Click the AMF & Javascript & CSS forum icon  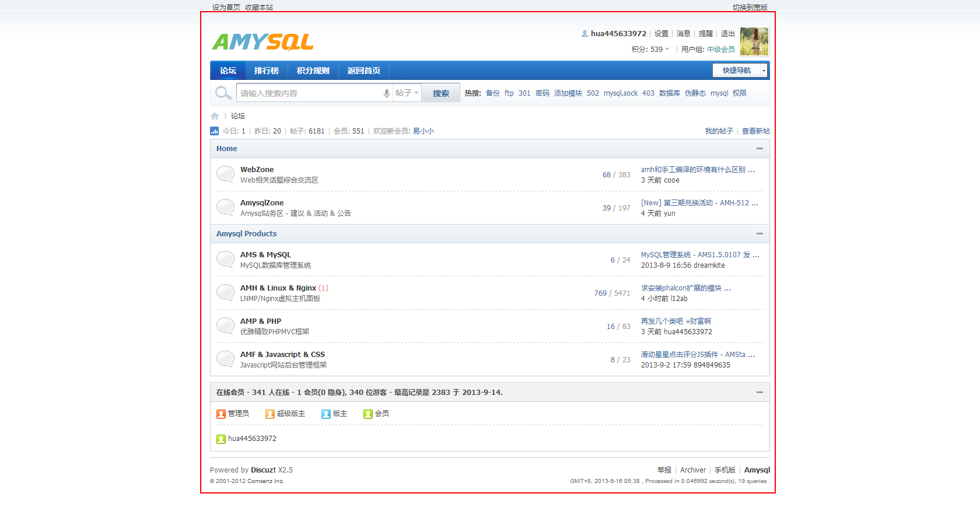tap(225, 359)
